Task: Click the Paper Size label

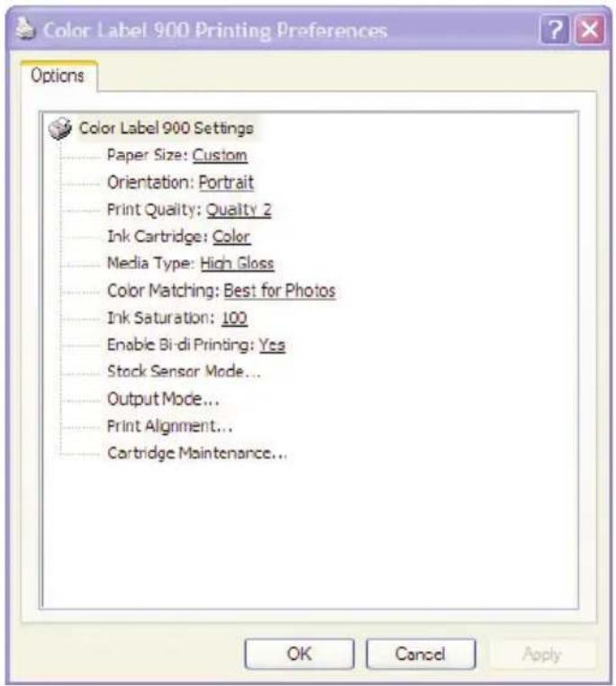Action: 148,156
